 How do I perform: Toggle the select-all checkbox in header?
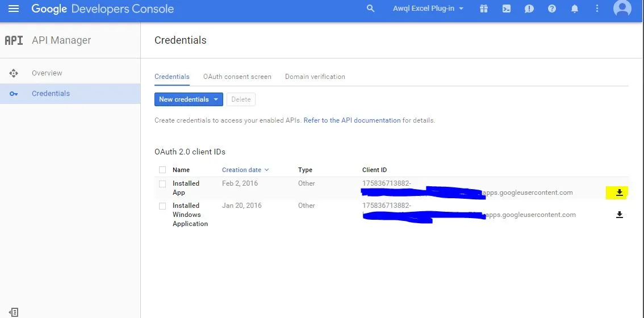click(x=162, y=170)
